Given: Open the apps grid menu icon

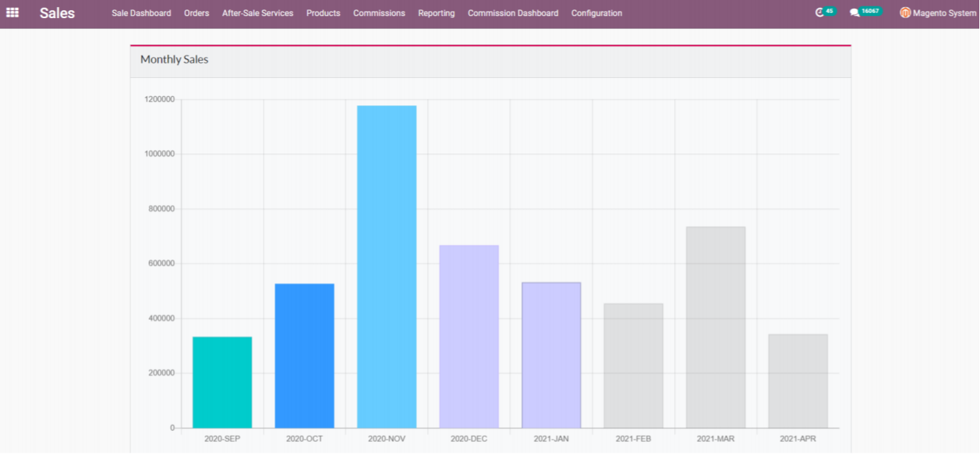Looking at the screenshot, I should click(12, 12).
